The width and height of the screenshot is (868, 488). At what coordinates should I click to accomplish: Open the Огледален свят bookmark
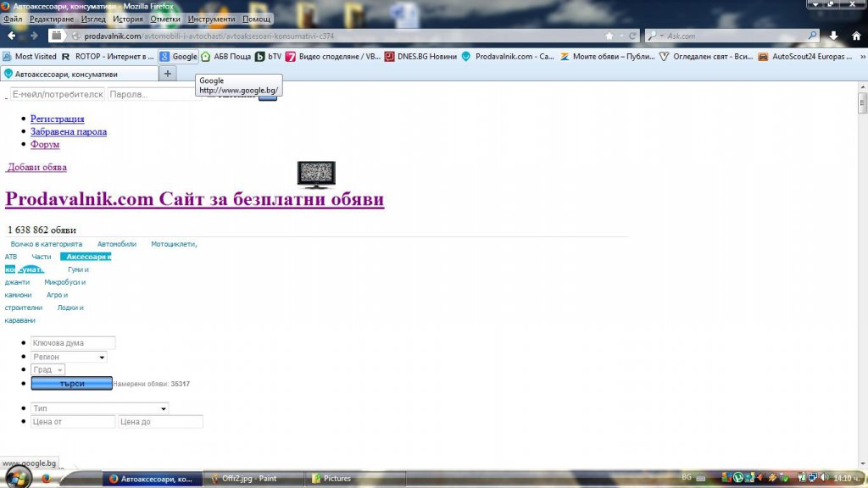pos(706,57)
